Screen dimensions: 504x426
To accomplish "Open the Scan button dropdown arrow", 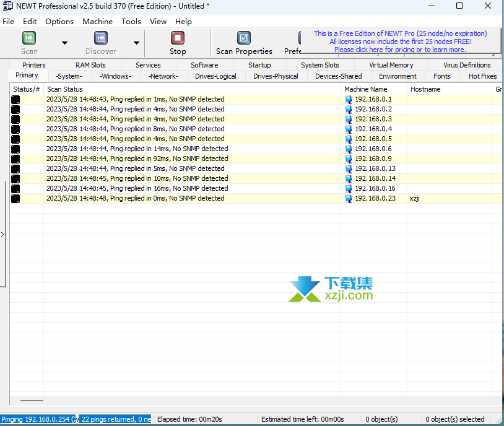I will (x=64, y=43).
